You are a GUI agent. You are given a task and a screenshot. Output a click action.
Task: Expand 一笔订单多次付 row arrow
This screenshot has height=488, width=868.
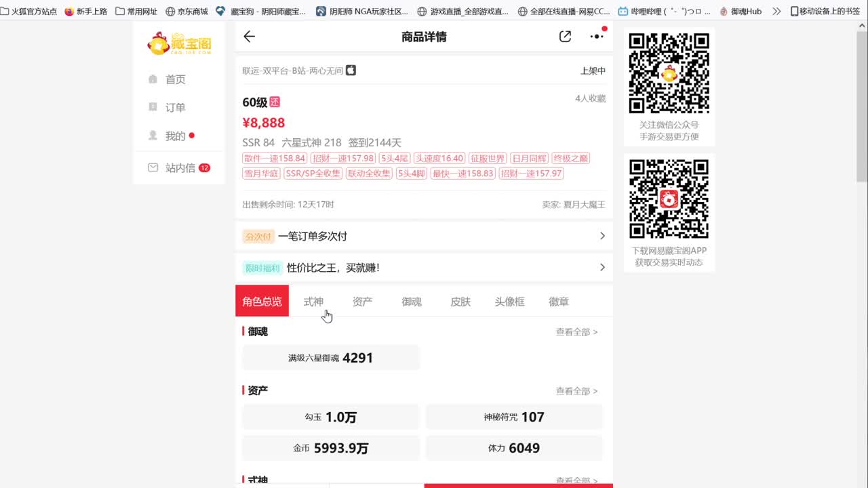(602, 236)
